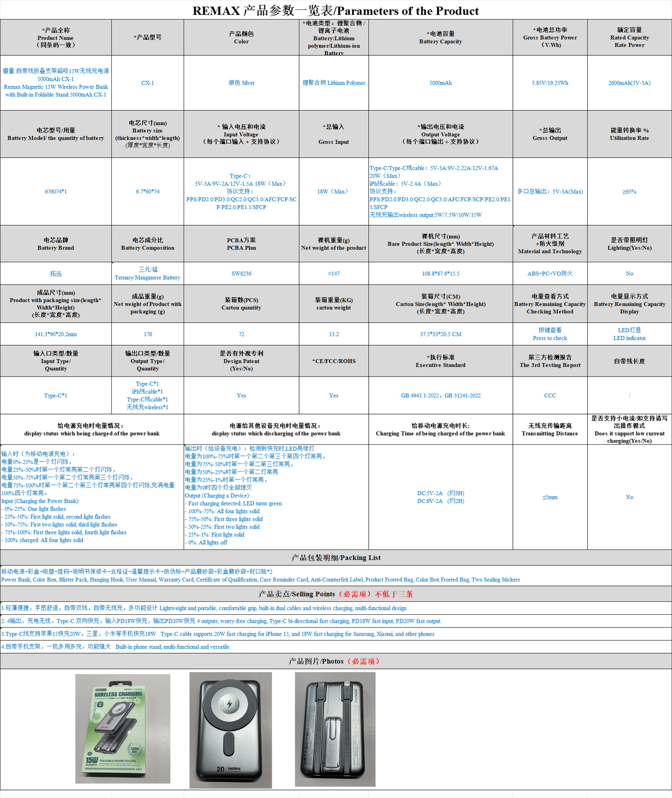Click the '≤5mm' transmitting distance cell
The height and width of the screenshot is (798, 672).
click(550, 497)
